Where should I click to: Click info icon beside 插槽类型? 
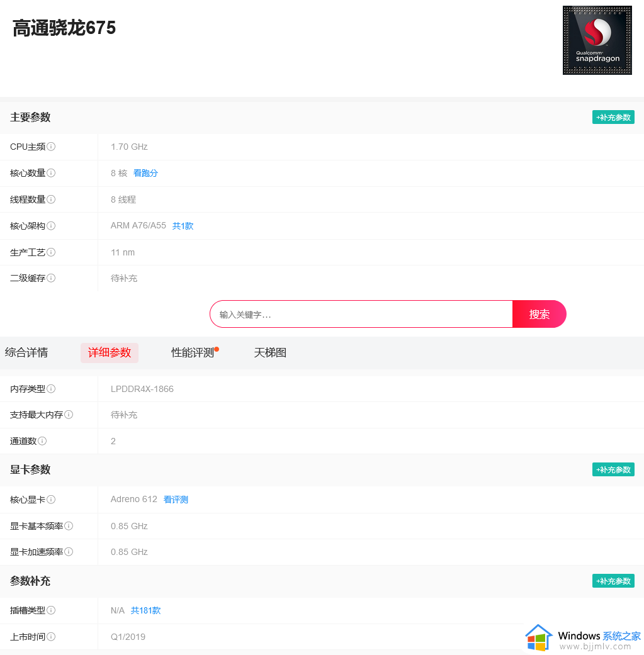[51, 610]
